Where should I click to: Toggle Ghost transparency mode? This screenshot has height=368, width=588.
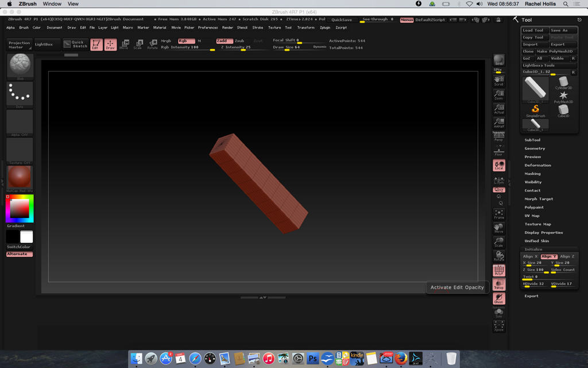pos(499,298)
